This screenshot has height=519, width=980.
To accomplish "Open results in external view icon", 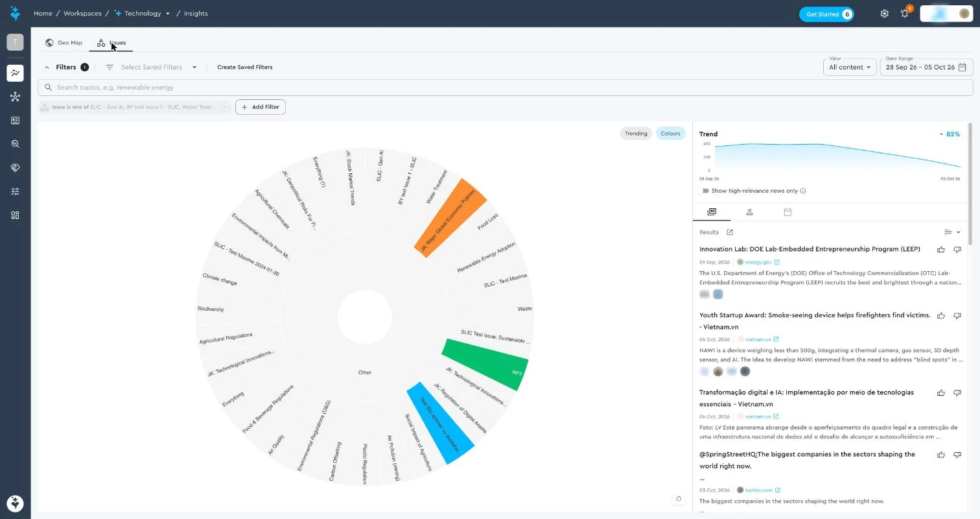I will click(729, 232).
